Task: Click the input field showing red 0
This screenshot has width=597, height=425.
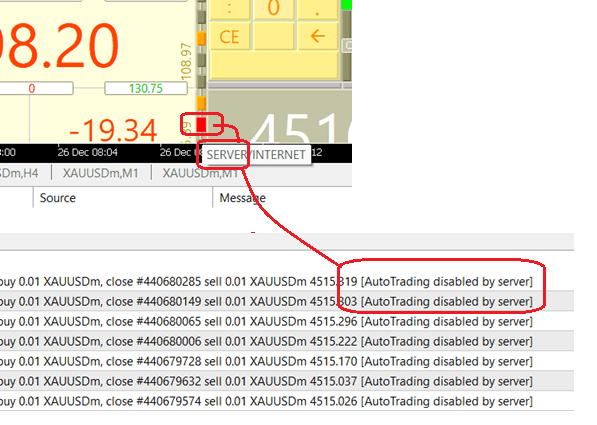Action: click(x=36, y=88)
